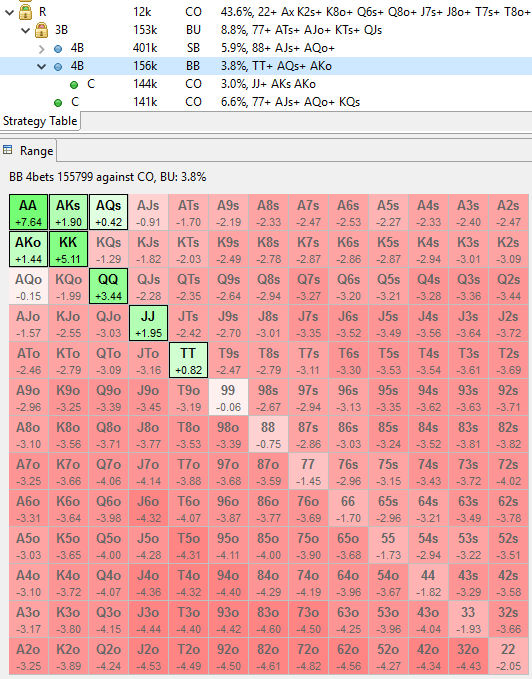The image size is (532, 679).
Task: Click the 'BB 4bets 155799 against CO, BU' label
Action: [107, 177]
